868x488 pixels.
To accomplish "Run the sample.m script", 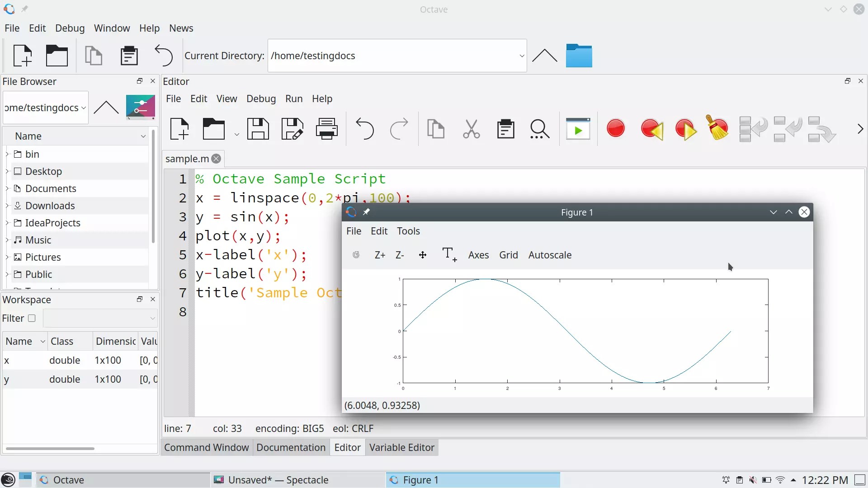I will 578,129.
